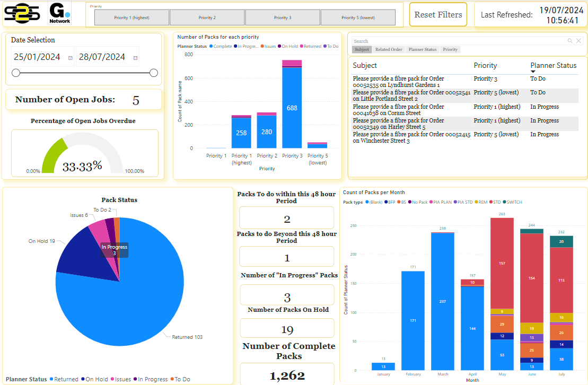Click the G.Network logo
Image resolution: width=588 pixels, height=385 pixels.
[x=59, y=14]
